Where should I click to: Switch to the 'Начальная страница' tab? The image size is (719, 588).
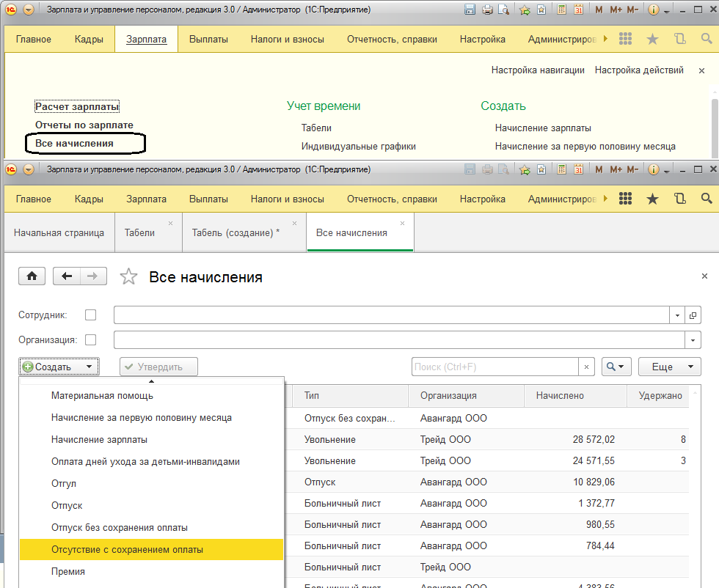(59, 232)
